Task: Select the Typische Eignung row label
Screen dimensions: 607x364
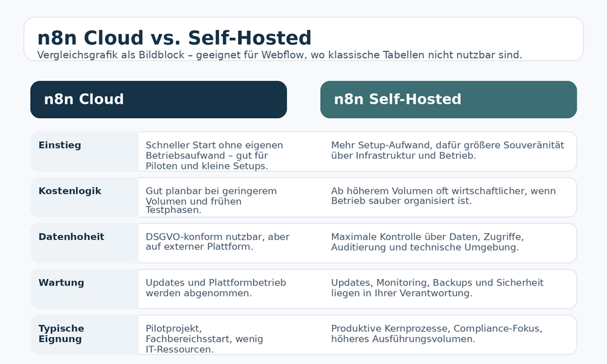Action: point(61,333)
